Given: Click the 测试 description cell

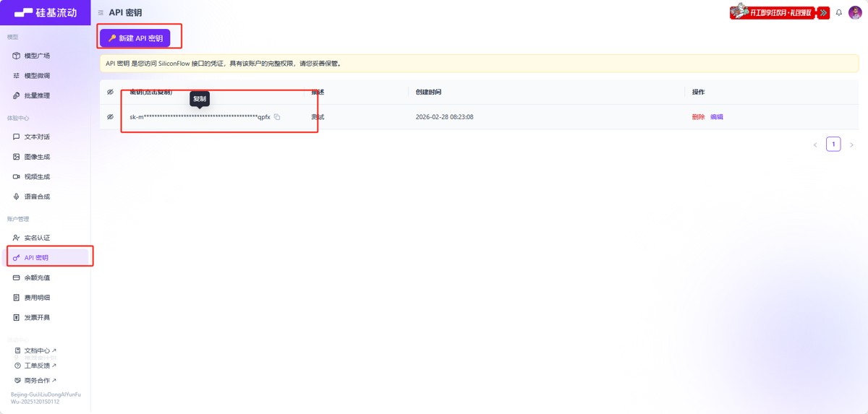Looking at the screenshot, I should (x=318, y=117).
